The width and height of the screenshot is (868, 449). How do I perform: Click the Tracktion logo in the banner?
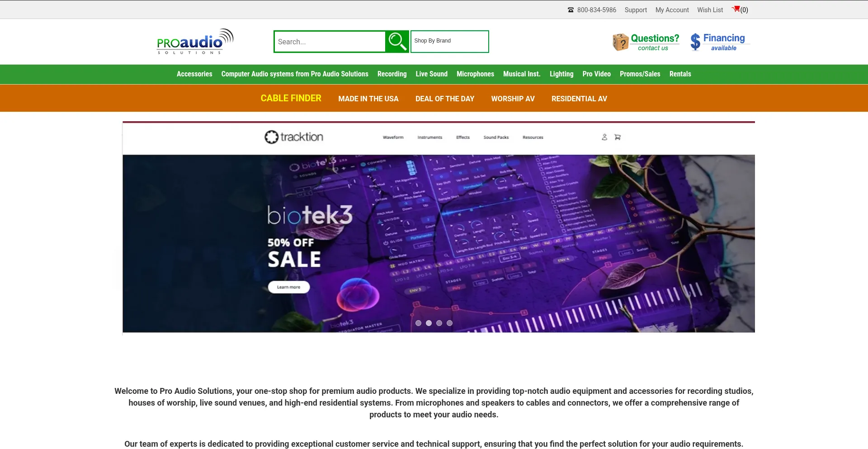(x=294, y=137)
